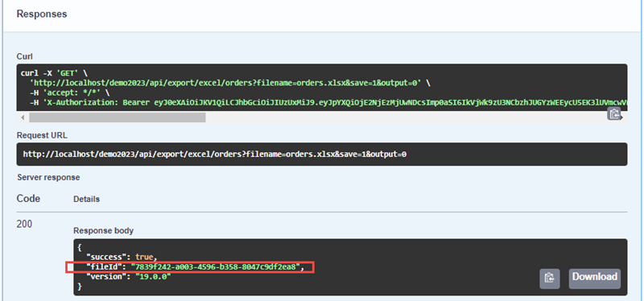
Task: Click the 200 status code
Action: coord(24,225)
